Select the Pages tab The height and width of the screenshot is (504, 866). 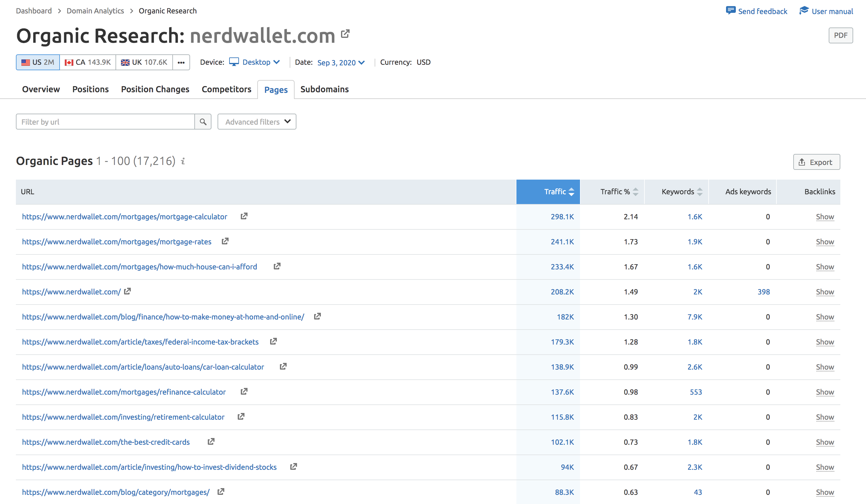point(276,90)
